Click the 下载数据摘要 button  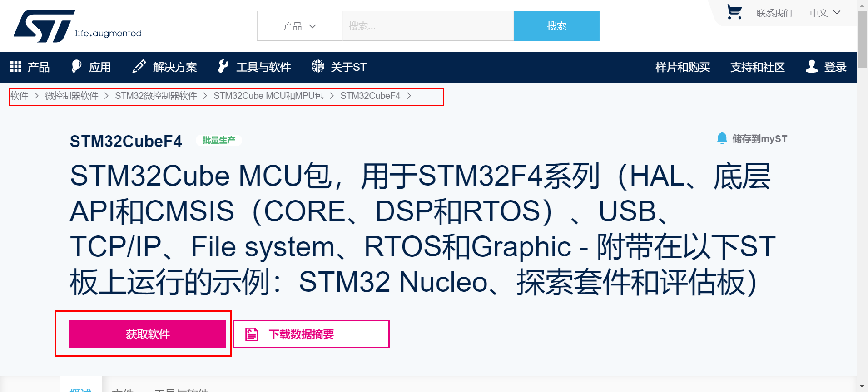[x=311, y=334]
